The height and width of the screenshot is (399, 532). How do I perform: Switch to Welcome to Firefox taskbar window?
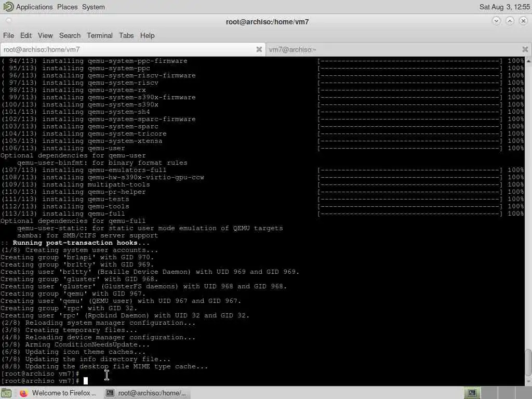pyautogui.click(x=58, y=393)
